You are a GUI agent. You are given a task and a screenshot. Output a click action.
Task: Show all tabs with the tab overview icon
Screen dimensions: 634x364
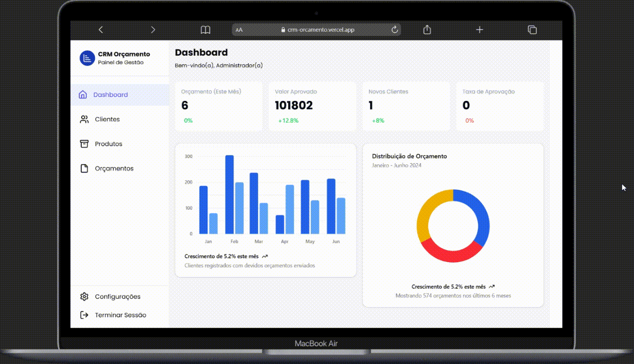click(532, 29)
